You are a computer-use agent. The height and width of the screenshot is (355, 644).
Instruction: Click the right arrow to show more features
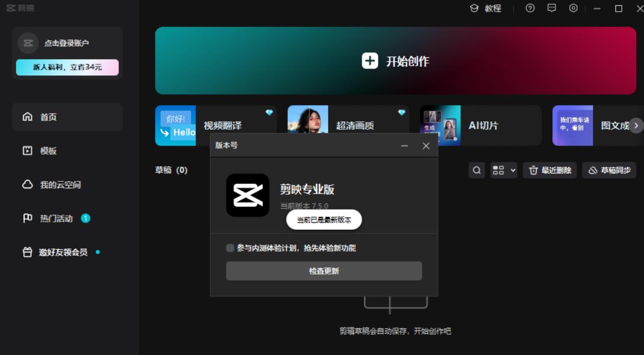tap(636, 125)
